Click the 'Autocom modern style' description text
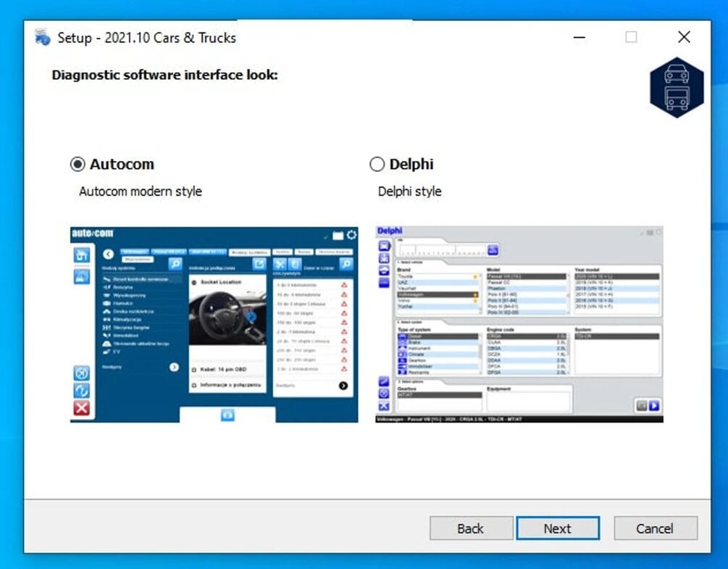Screen dimensions: 728x569 click(x=141, y=191)
